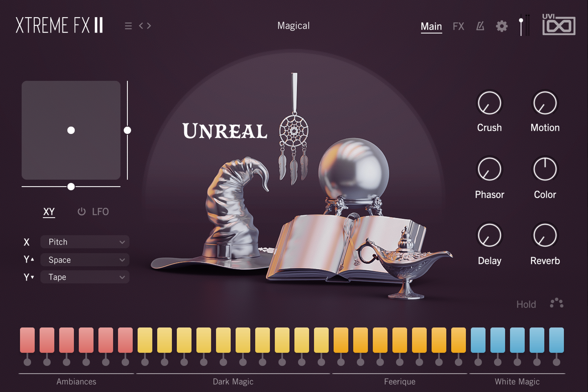Screen dimensions: 588x392
Task: Click the UVI logo
Action: click(x=559, y=24)
